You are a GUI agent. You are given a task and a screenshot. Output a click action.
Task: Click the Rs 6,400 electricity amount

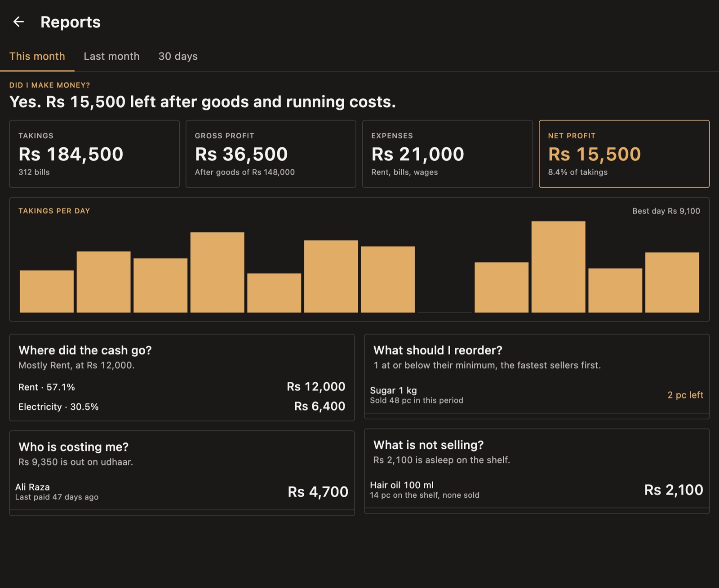(320, 407)
